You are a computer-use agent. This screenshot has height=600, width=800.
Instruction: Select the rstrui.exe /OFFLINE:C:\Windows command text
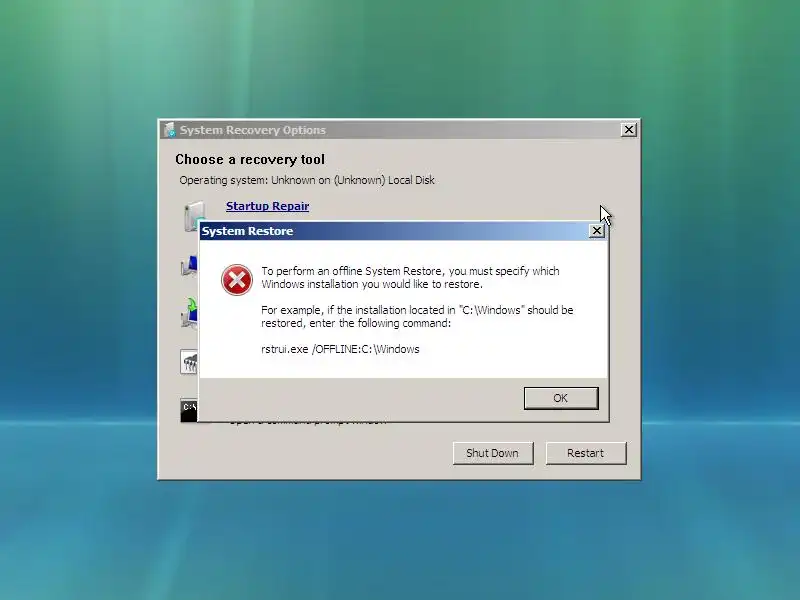coord(340,349)
